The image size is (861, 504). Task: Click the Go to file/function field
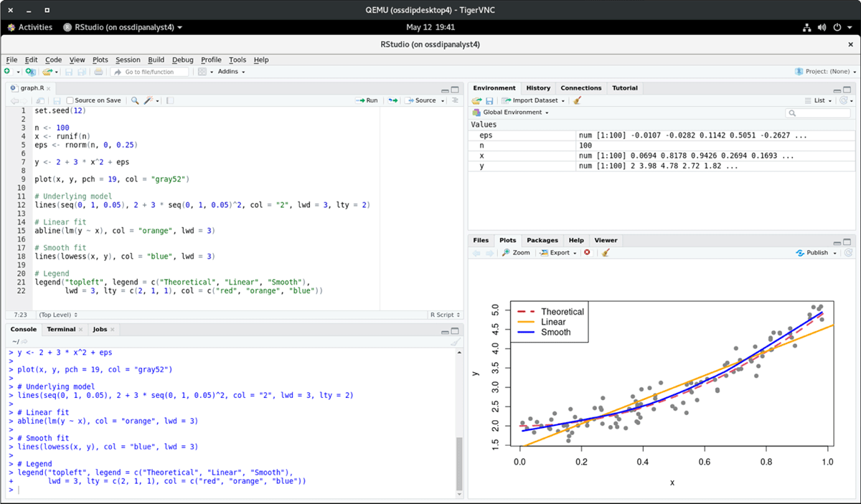tap(149, 72)
